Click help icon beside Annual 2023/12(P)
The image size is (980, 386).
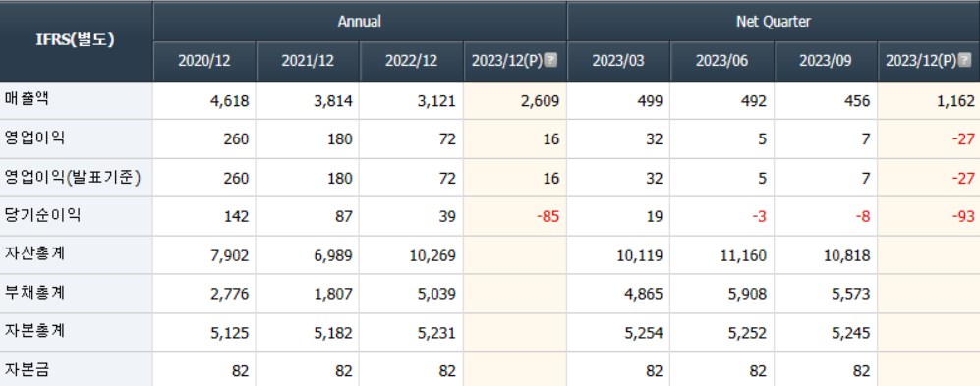pyautogui.click(x=550, y=60)
